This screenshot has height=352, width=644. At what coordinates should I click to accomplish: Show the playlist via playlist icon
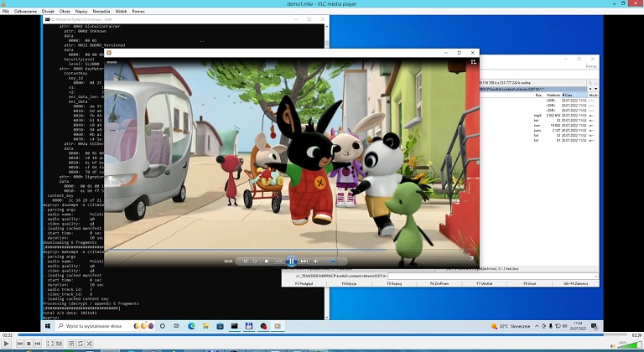[71, 344]
